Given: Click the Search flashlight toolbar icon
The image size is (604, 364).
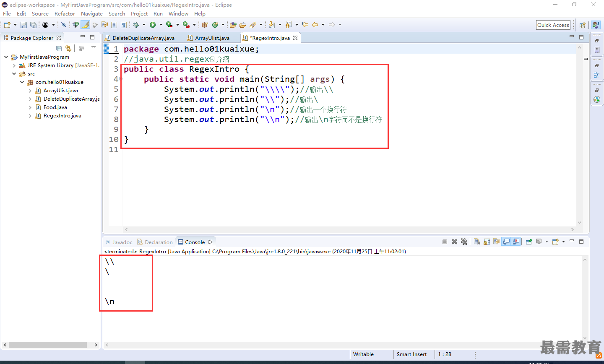Looking at the screenshot, I should [253, 25].
